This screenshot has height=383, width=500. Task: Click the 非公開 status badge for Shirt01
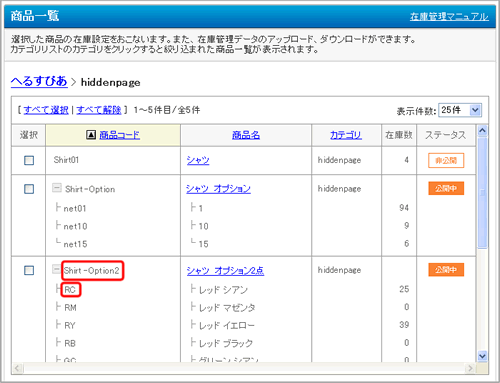446,161
